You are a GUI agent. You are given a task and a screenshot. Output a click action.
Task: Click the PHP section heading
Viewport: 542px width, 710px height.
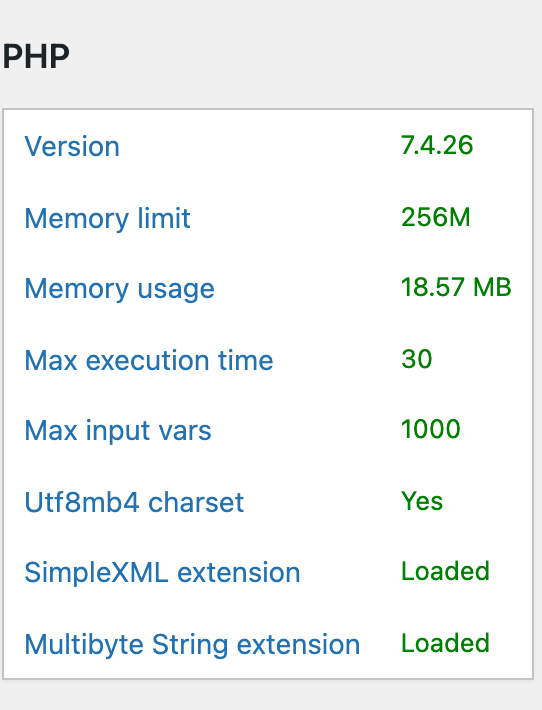click(36, 56)
